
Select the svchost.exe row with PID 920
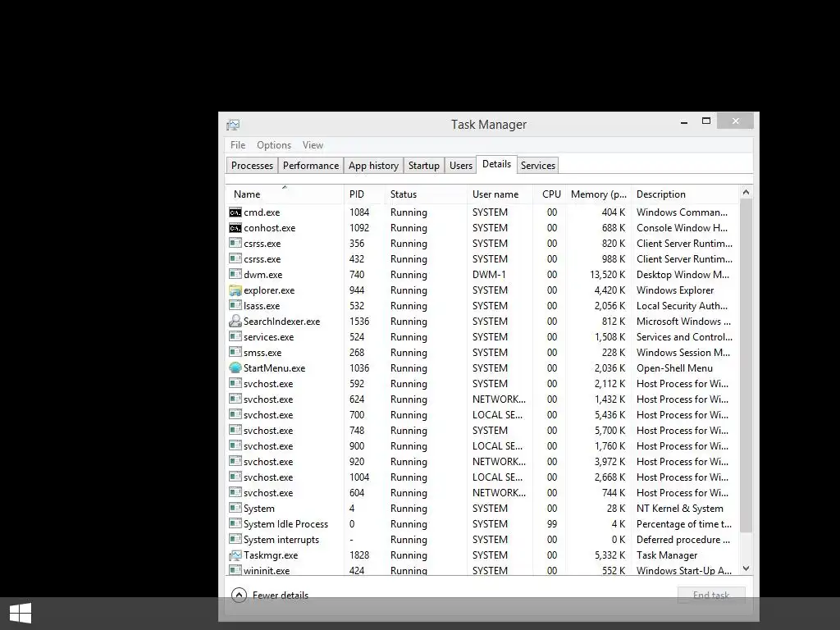point(482,461)
